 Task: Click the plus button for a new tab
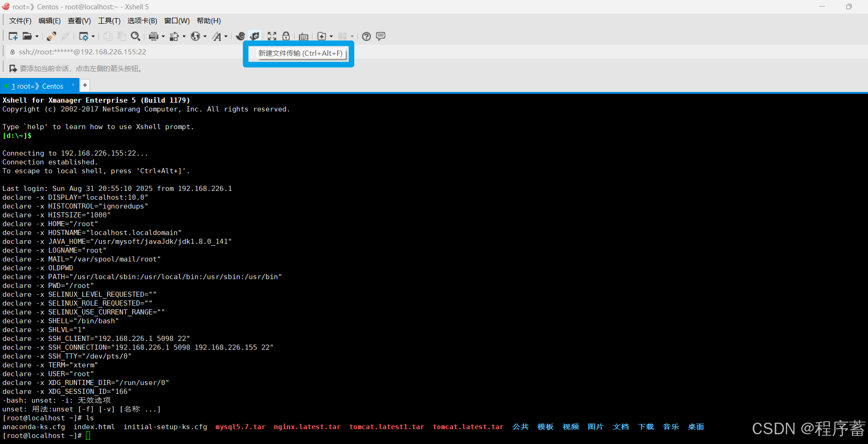pos(84,85)
